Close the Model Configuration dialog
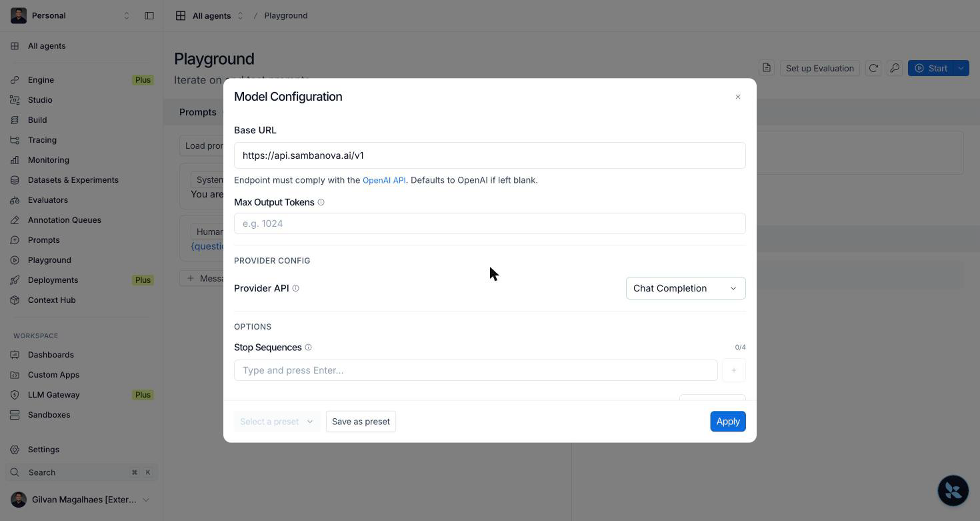This screenshot has width=980, height=521. tap(738, 97)
